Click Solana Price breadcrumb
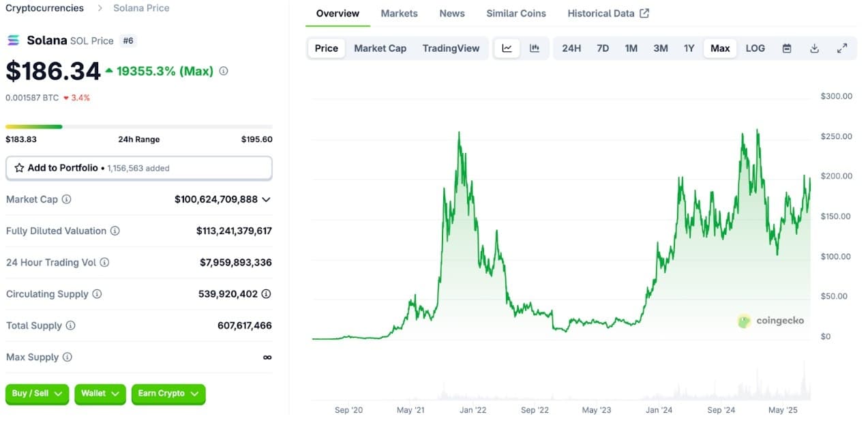Viewport: 868px width, 421px height. (141, 8)
